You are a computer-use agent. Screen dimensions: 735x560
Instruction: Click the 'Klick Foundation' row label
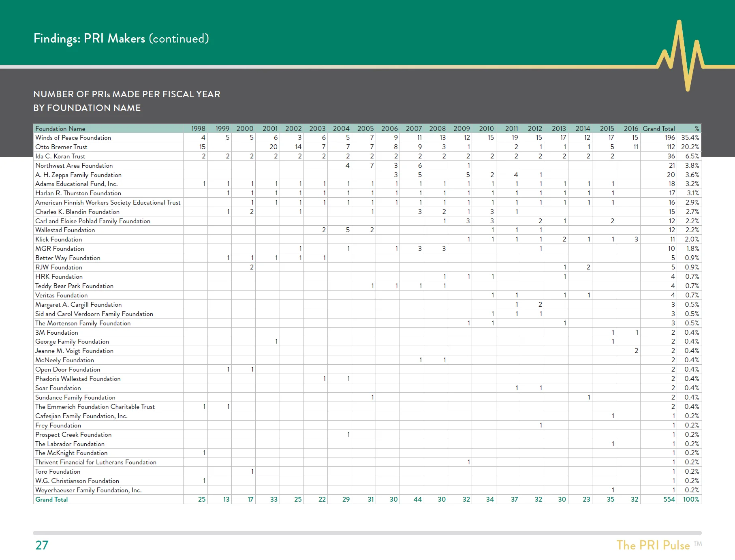(58, 239)
